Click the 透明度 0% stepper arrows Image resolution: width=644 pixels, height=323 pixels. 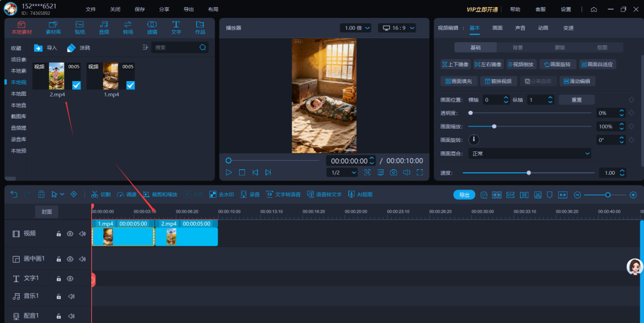click(622, 113)
